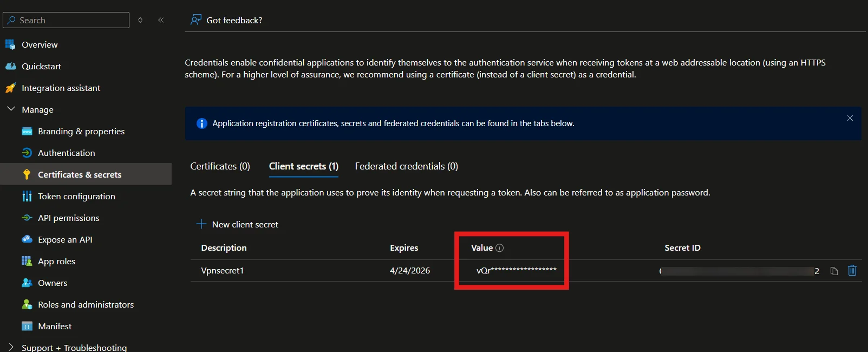Screen dimensions: 868x352
Task: Click the Value info icon
Action: (x=500, y=247)
